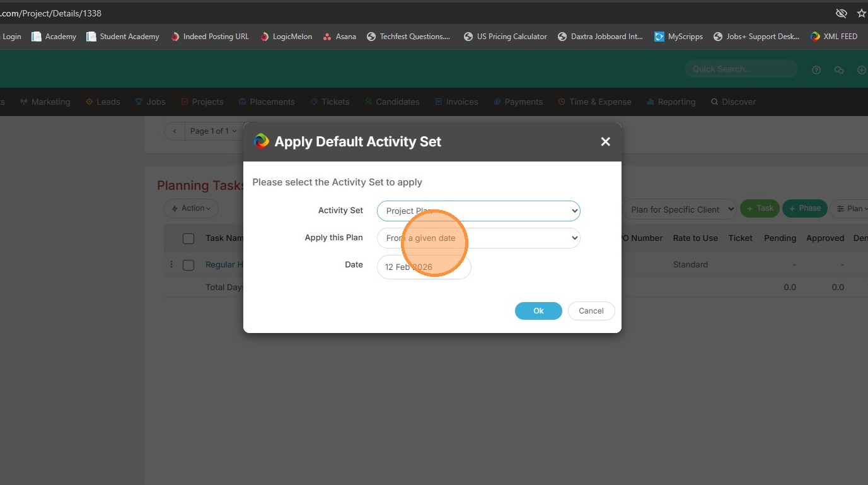Image resolution: width=868 pixels, height=485 pixels.
Task: Click the Regular task name link
Action: click(224, 265)
